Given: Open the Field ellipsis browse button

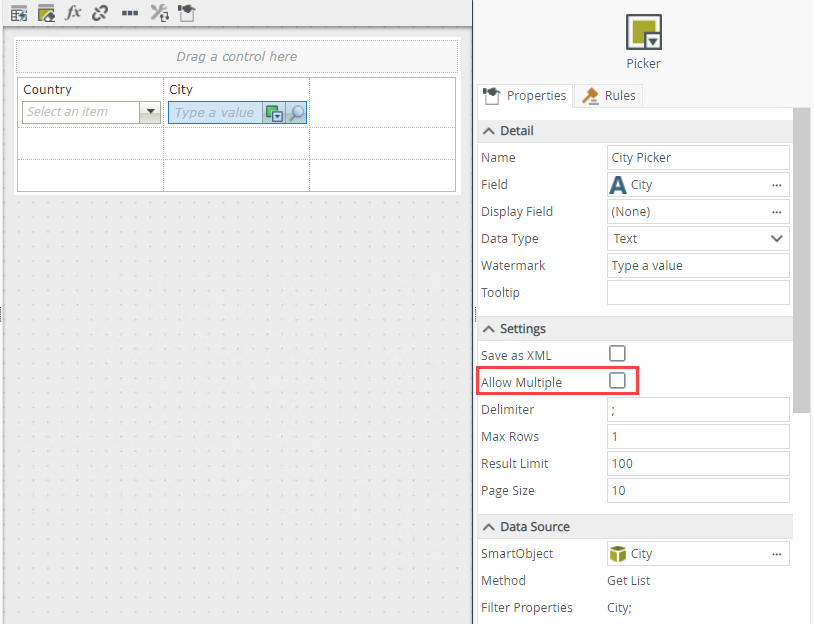Looking at the screenshot, I should tap(776, 185).
